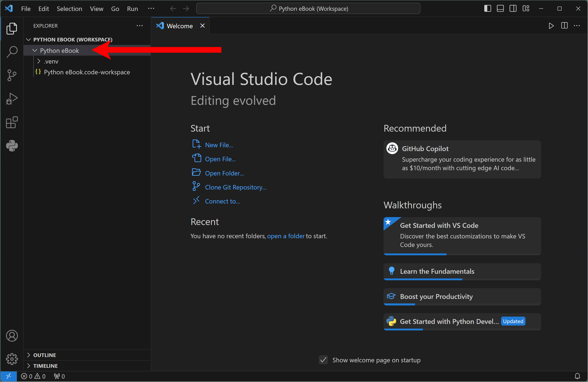This screenshot has width=588, height=382.
Task: Click the Run play button in editor toolbar
Action: [x=551, y=26]
